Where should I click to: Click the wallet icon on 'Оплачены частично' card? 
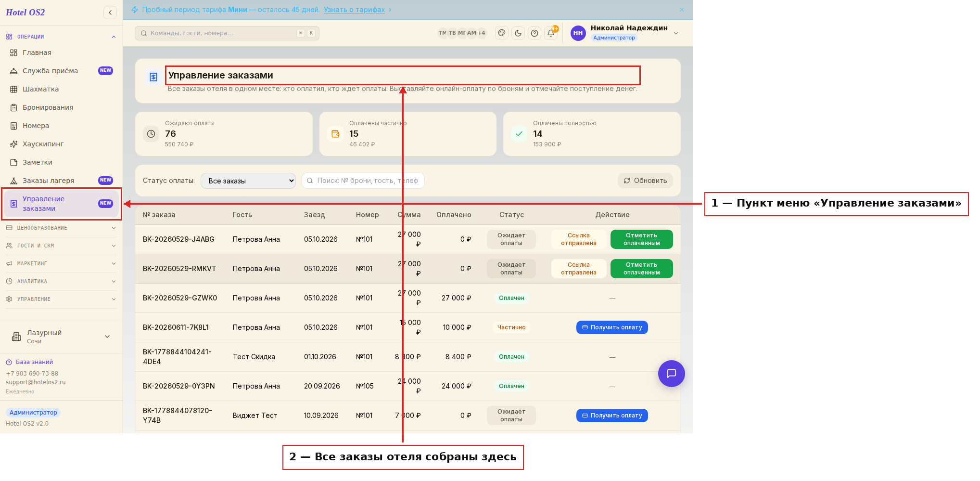click(335, 134)
